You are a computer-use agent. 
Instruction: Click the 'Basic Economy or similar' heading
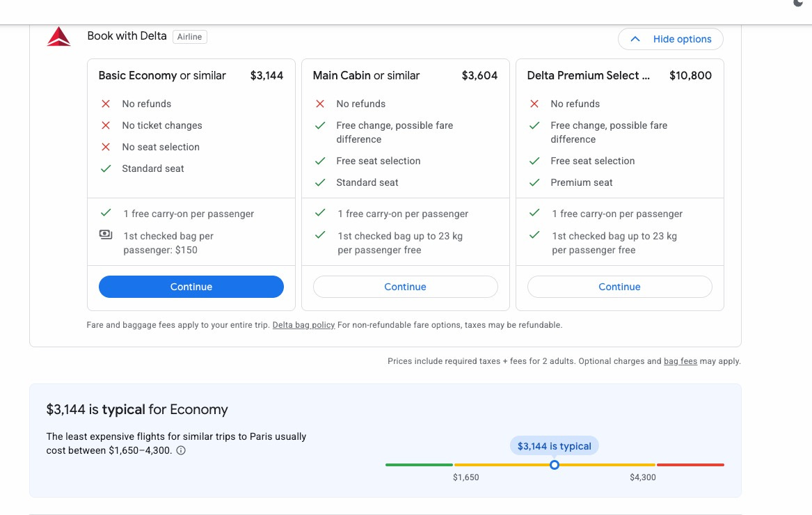(x=162, y=76)
